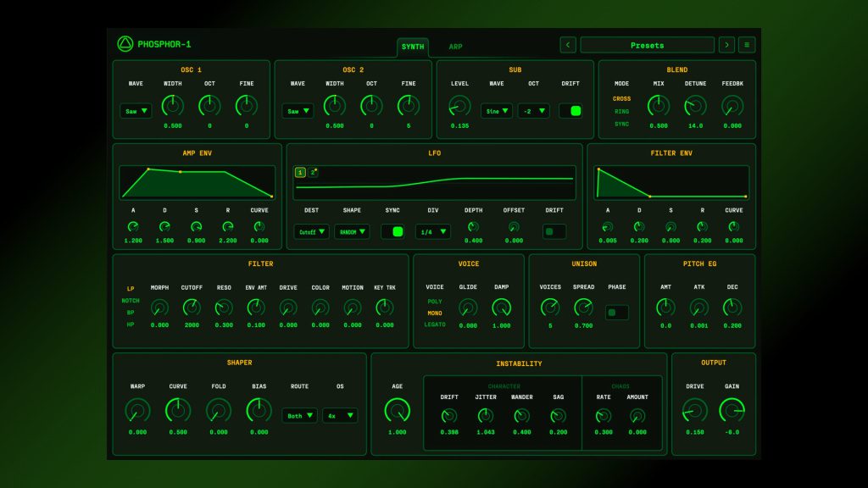Click the Blend feedback knob

732,106
